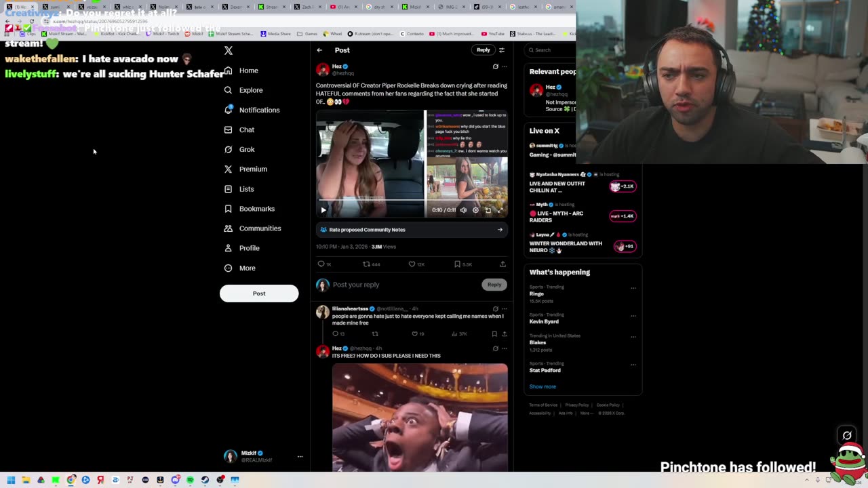Open Spotify from the Windows taskbar
Viewport: 868px width, 488px height.
[x=190, y=480]
